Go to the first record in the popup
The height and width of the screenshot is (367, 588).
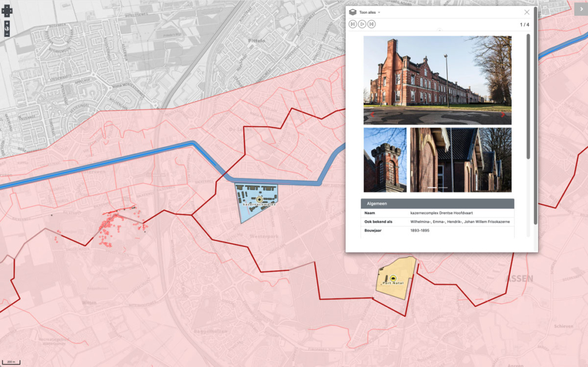[x=353, y=24]
